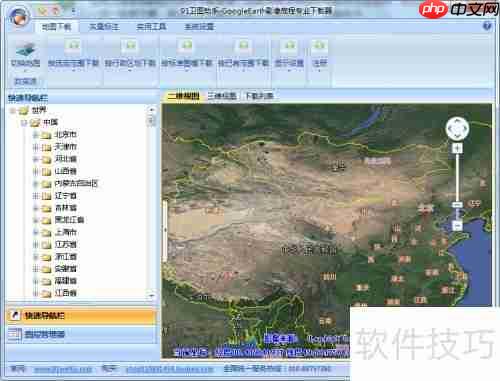The height and width of the screenshot is (381, 500).
Task: Open the email address link in status bar
Action: (x=169, y=369)
